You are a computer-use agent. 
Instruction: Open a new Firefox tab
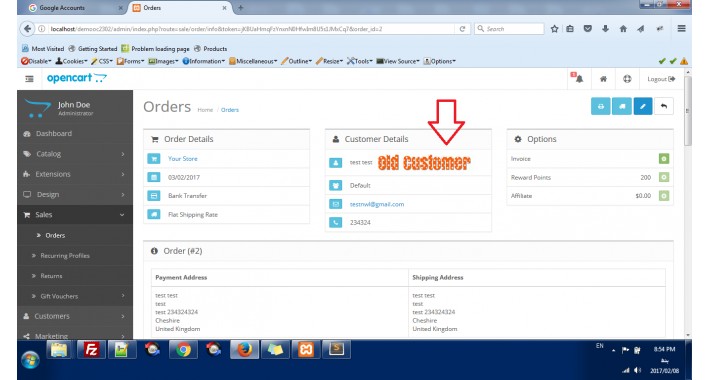(240, 8)
